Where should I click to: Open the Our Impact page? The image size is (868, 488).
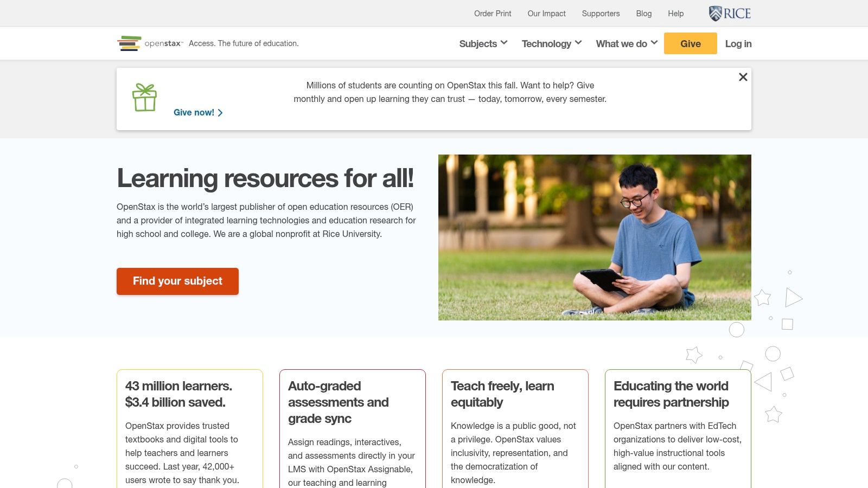[546, 14]
